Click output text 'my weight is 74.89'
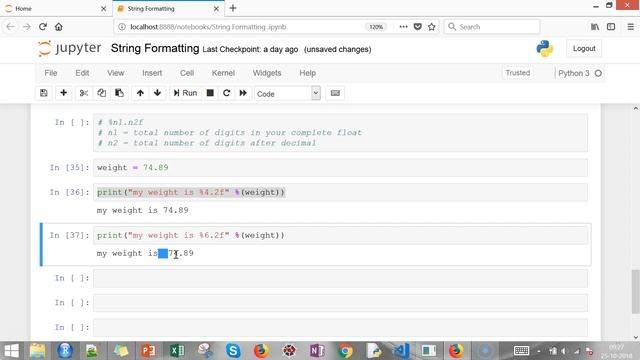This screenshot has width=640, height=360. tap(142, 211)
